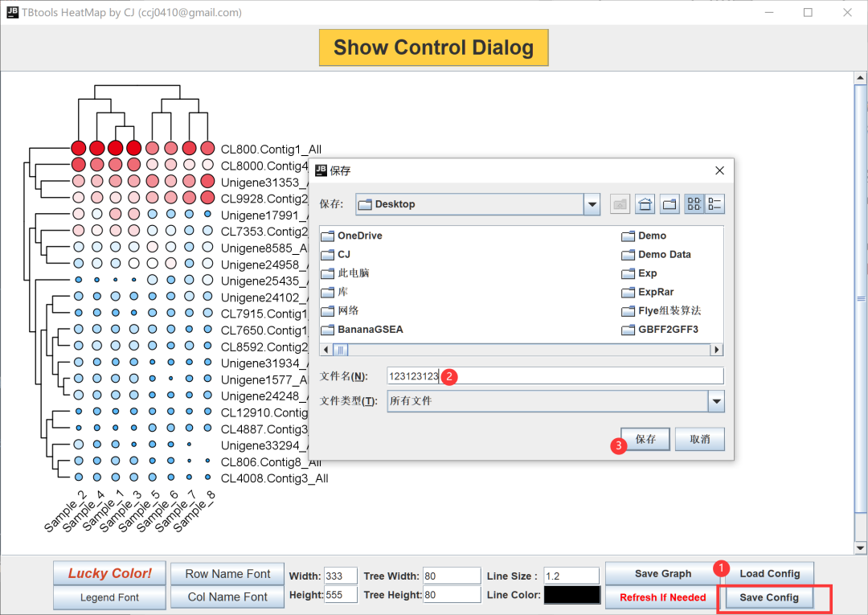The image size is (868, 615).
Task: Click the Save Config button
Action: point(768,598)
